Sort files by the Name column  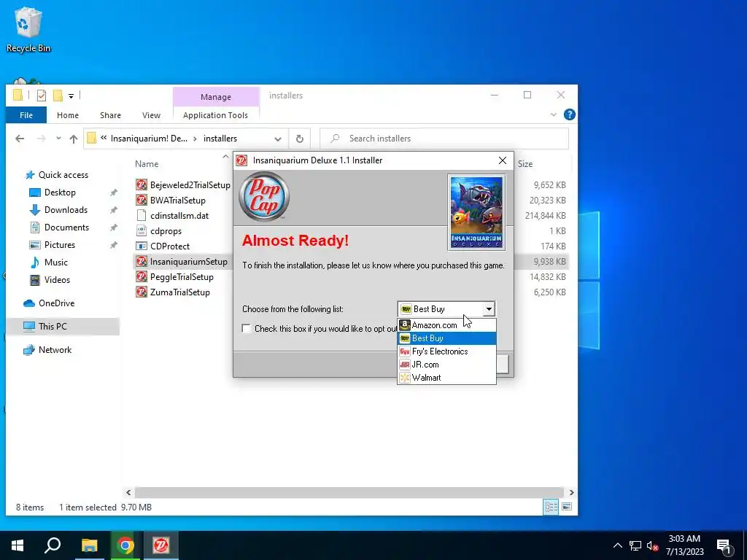[x=147, y=164]
